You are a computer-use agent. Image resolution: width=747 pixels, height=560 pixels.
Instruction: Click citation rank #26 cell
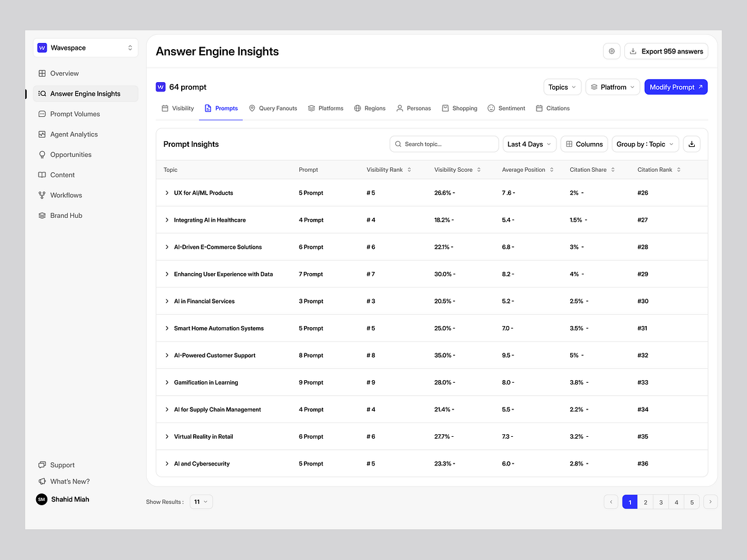pos(643,193)
